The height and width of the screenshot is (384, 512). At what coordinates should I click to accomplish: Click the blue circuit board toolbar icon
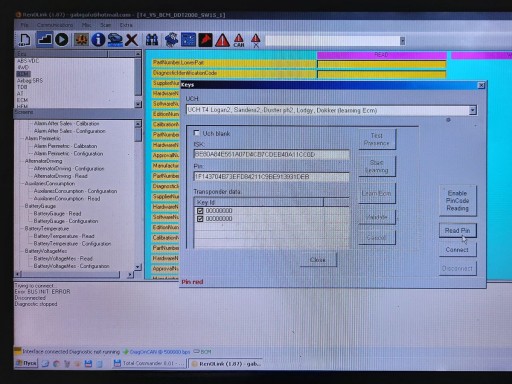pos(188,40)
